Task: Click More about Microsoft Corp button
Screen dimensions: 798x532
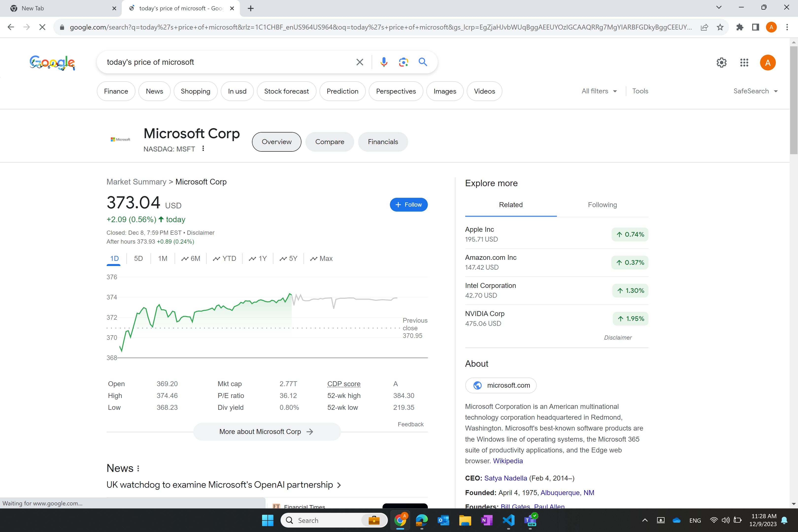Action: coord(267,432)
